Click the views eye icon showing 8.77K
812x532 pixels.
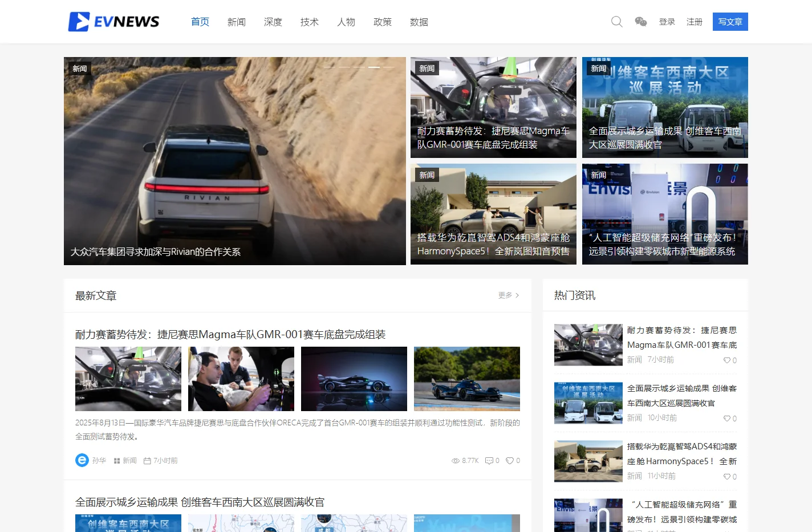[x=456, y=461]
